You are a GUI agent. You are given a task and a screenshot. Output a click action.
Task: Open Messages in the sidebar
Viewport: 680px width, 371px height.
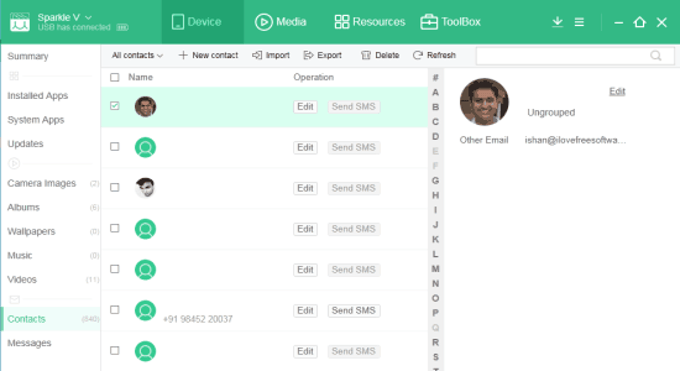tap(29, 343)
